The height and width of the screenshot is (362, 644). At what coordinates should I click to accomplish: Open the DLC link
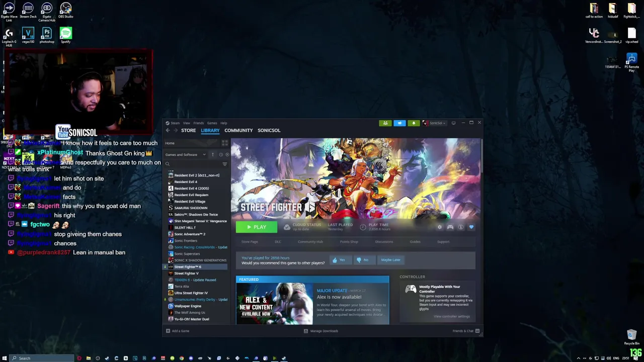click(x=278, y=242)
